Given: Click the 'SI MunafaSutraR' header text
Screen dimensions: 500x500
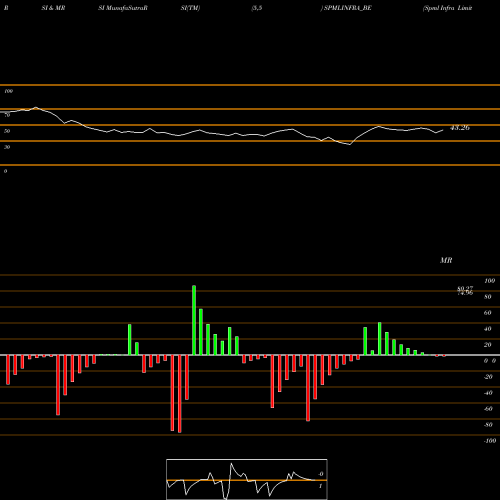Looking at the screenshot, I should coord(123,8).
